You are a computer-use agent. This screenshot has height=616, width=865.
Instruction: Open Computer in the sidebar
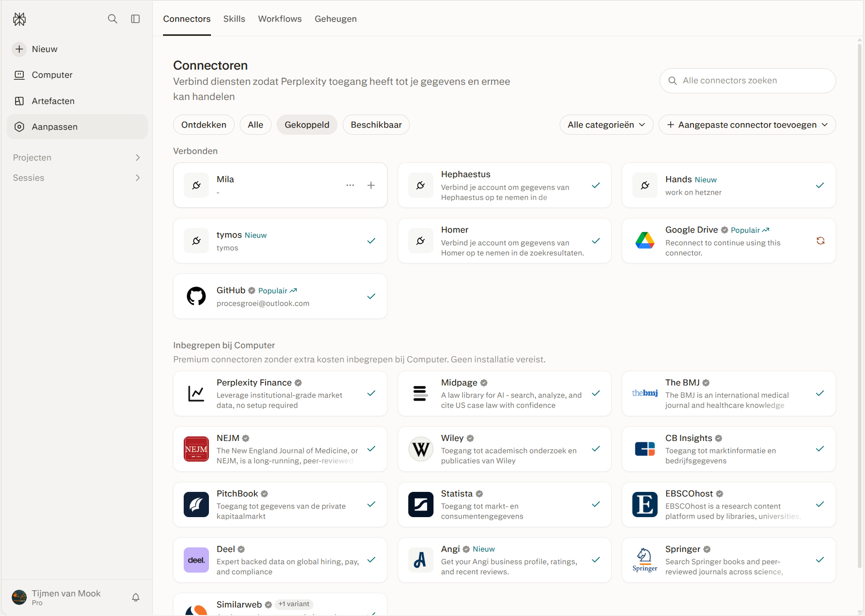tap(77, 75)
